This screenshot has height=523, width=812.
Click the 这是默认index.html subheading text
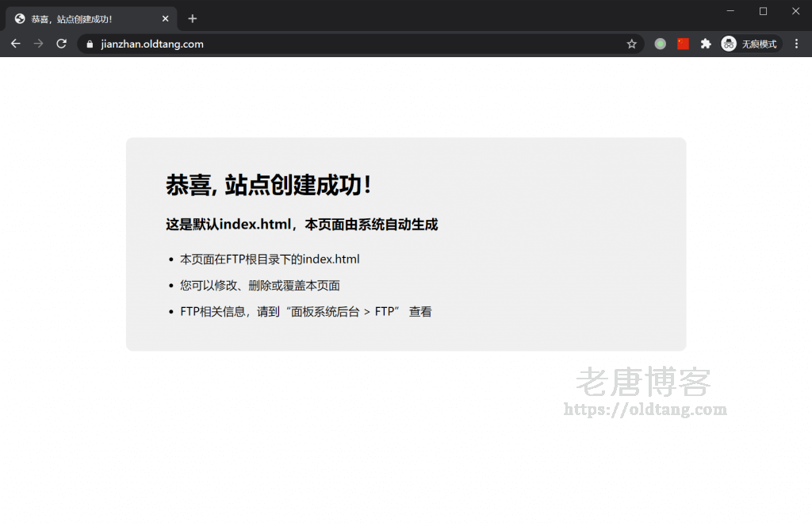point(301,225)
